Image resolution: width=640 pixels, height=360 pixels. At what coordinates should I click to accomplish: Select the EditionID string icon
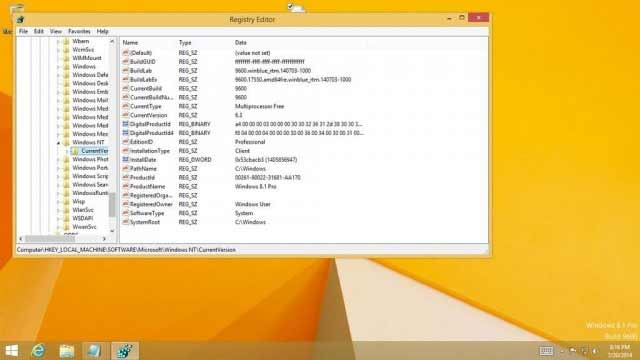point(126,142)
